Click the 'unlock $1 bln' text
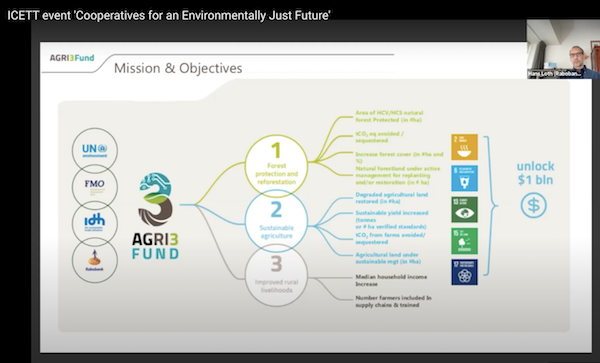The height and width of the screenshot is (363, 600). point(535,173)
